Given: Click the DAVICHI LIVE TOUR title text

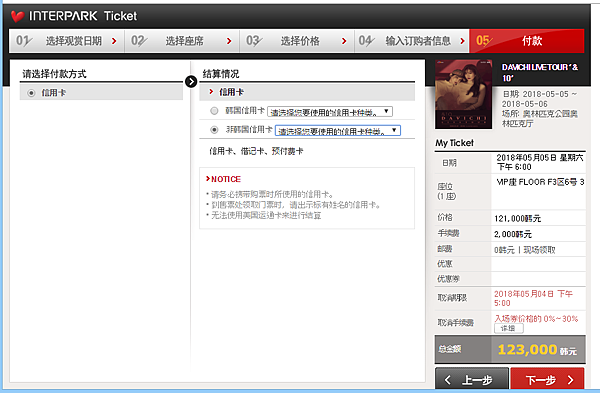Looking at the screenshot, I should [540, 73].
